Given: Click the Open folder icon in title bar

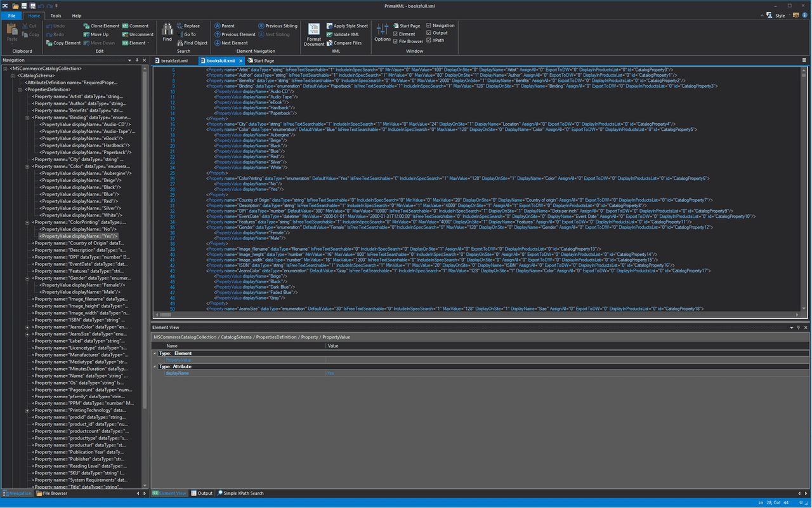Looking at the screenshot, I should (x=15, y=6).
